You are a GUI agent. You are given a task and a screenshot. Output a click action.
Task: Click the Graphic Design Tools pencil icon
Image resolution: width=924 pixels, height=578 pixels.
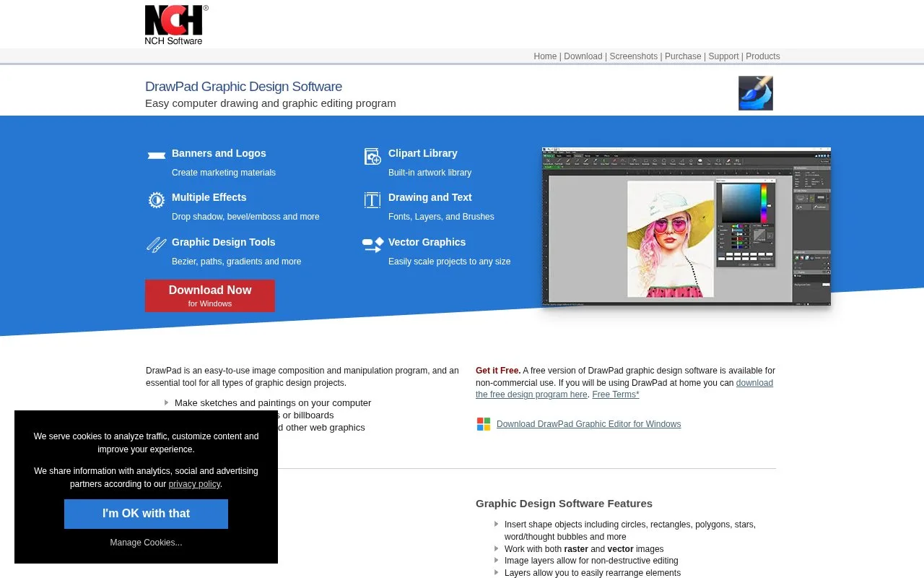pos(157,245)
